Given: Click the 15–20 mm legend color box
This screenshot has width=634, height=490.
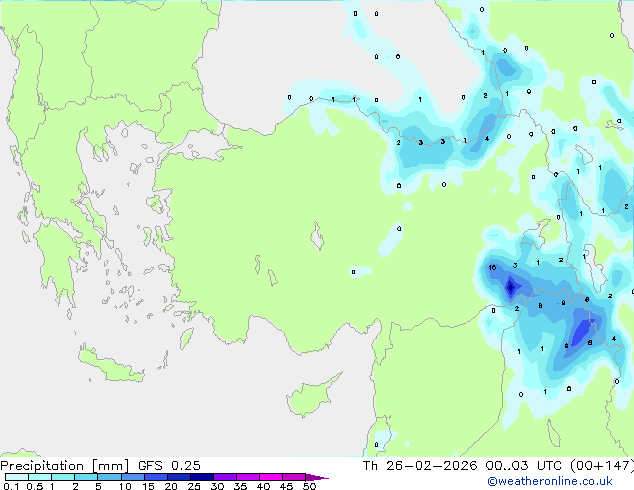Looking at the screenshot, I should click(x=155, y=477).
